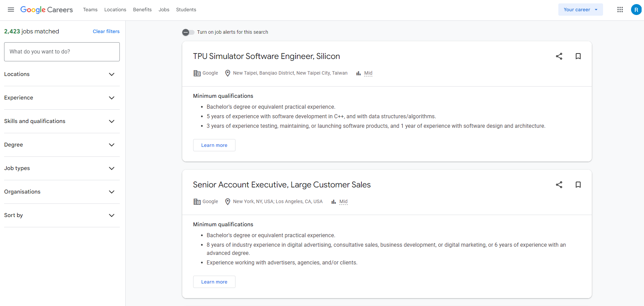Focus the What do you want to do field

[x=62, y=52]
